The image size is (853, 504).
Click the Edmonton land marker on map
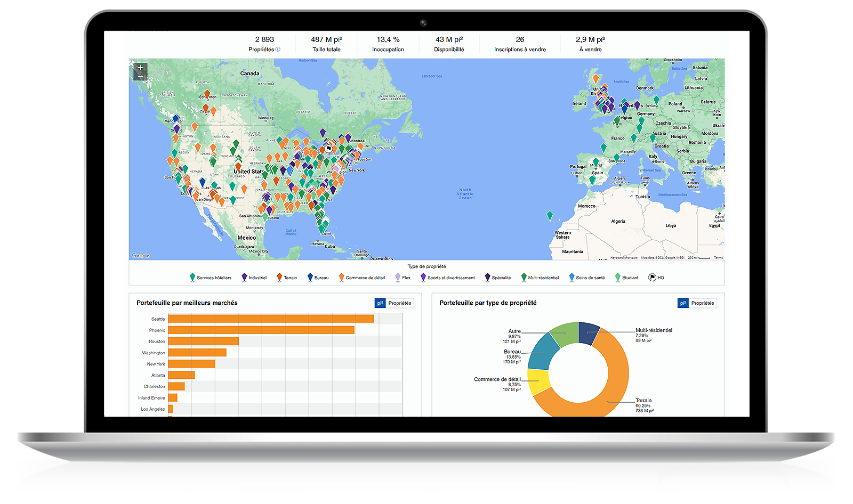click(x=207, y=94)
